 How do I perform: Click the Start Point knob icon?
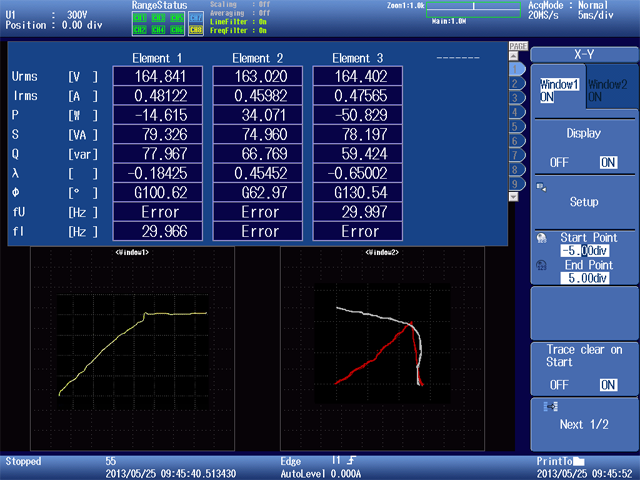point(542,238)
